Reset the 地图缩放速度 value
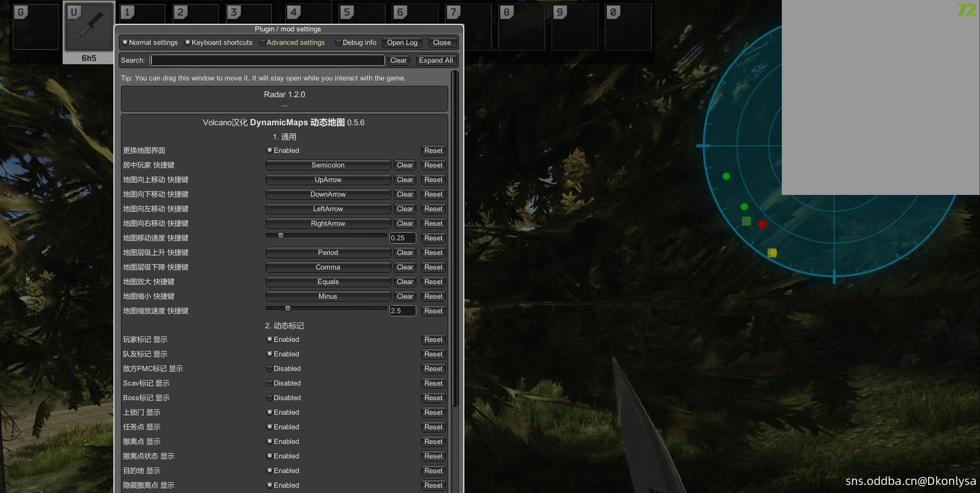Image resolution: width=980 pixels, height=493 pixels. (x=434, y=311)
